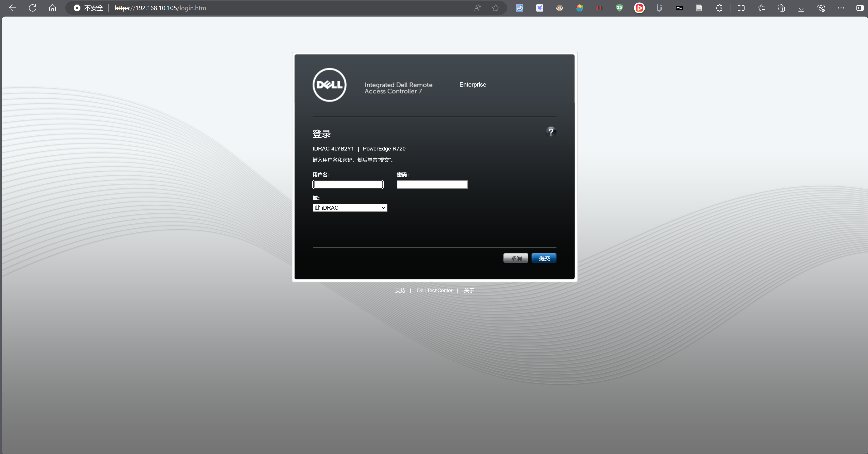Refresh the iDRAC login page
Viewport: 868px width, 454px height.
point(33,8)
